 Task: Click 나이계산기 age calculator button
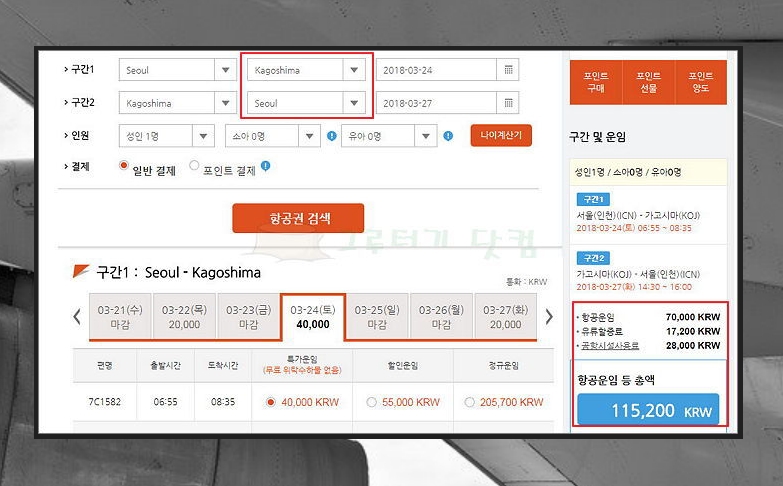(501, 135)
